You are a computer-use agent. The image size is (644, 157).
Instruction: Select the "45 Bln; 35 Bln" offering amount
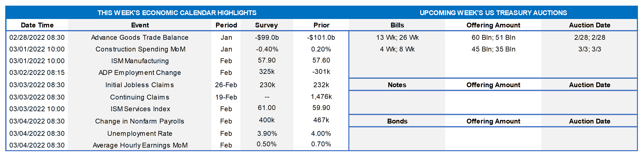pyautogui.click(x=493, y=49)
